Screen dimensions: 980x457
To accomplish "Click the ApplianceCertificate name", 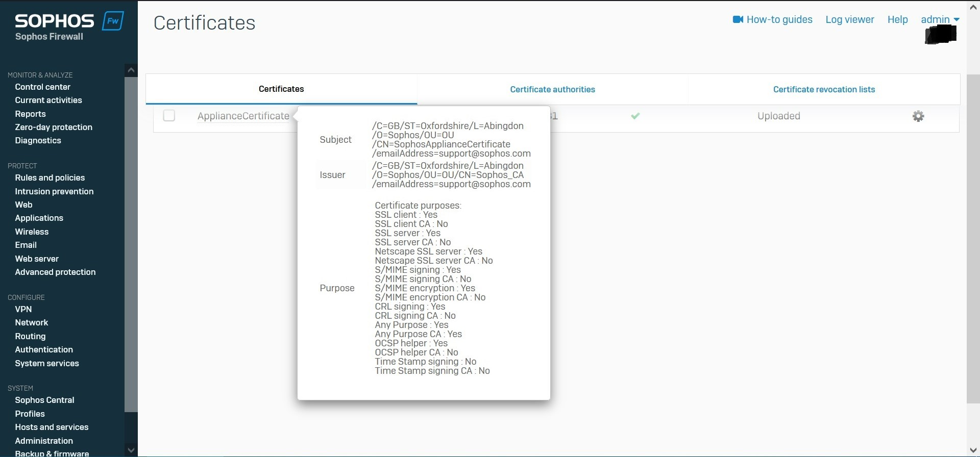I will coord(243,116).
